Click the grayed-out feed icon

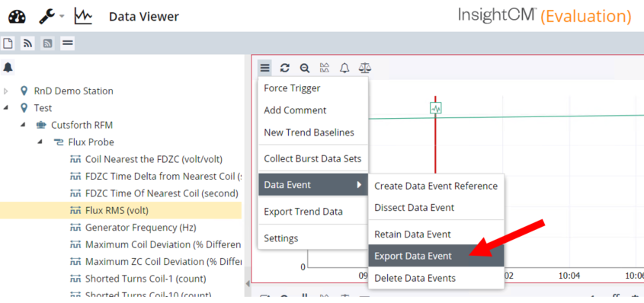(x=48, y=43)
